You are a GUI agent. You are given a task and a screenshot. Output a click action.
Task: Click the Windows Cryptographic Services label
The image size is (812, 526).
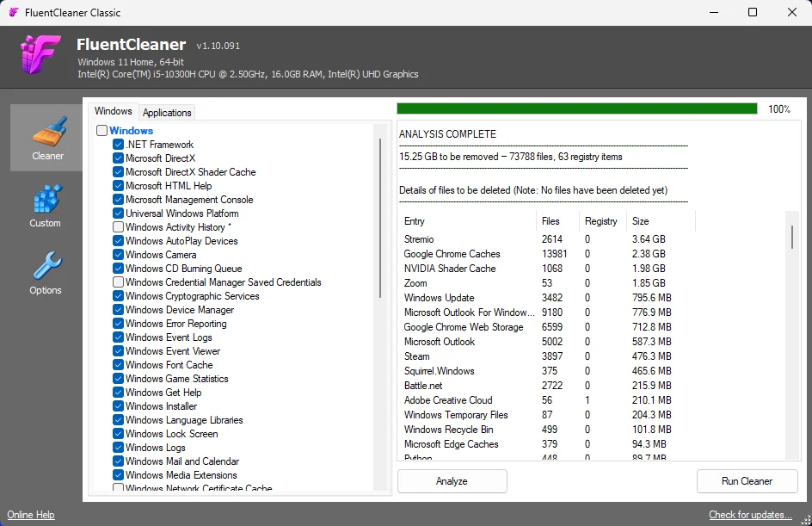pyautogui.click(x=192, y=296)
